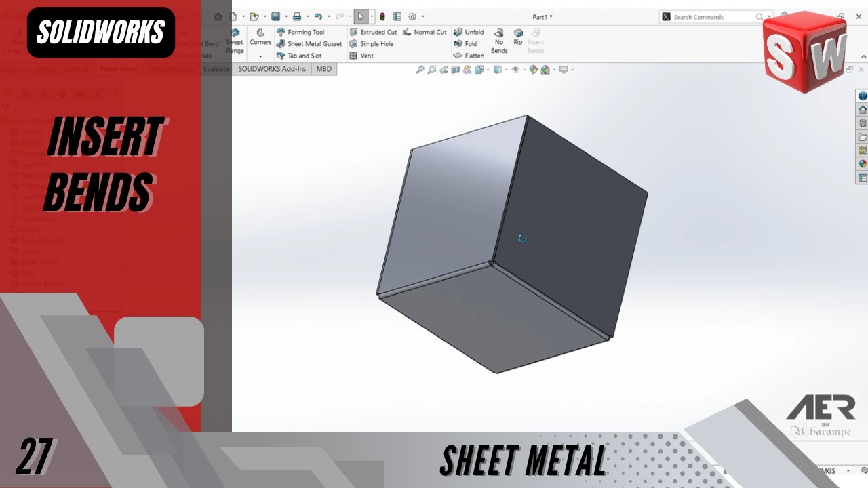The image size is (868, 488).
Task: Click the Save icon
Action: pyautogui.click(x=275, y=16)
